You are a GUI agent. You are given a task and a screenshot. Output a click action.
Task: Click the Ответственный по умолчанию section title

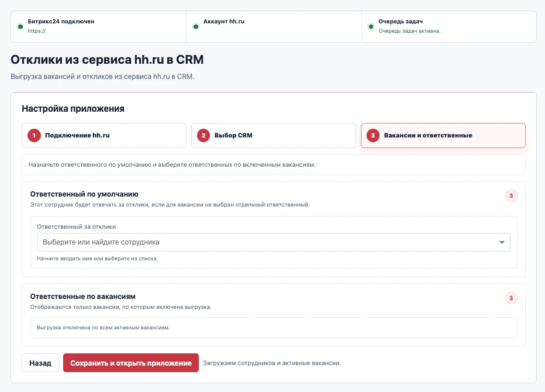coord(84,194)
